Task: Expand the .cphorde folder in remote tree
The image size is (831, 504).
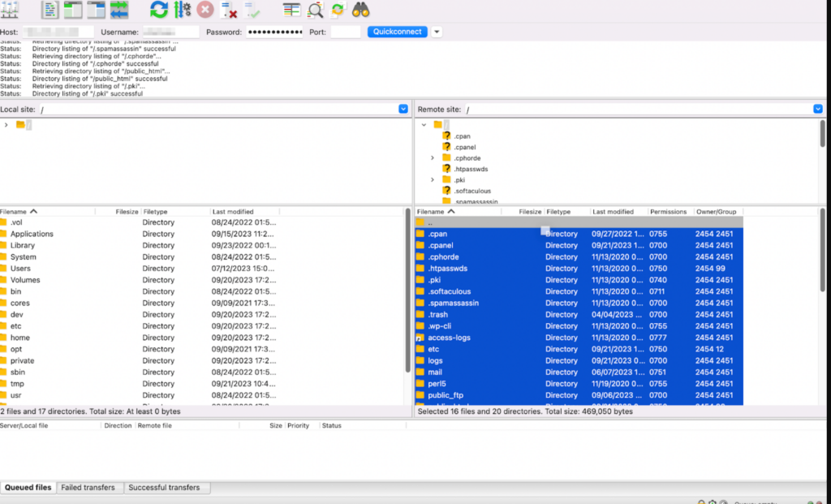Action: [433, 158]
